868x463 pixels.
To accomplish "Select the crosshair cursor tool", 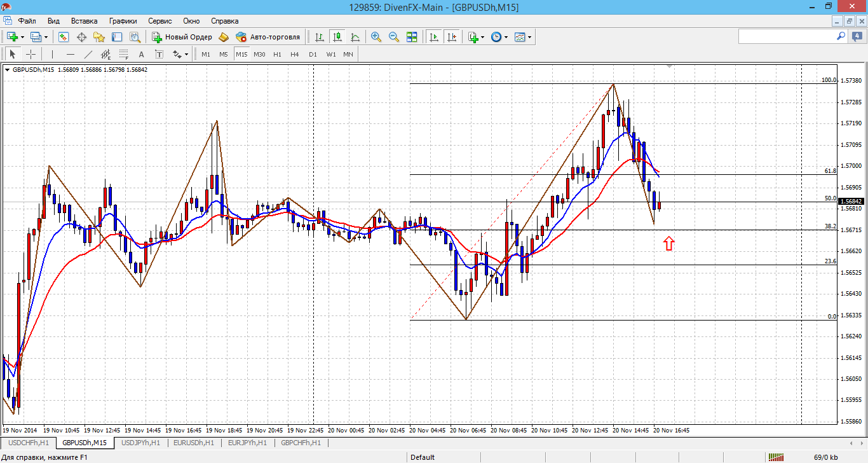I will 30,54.
